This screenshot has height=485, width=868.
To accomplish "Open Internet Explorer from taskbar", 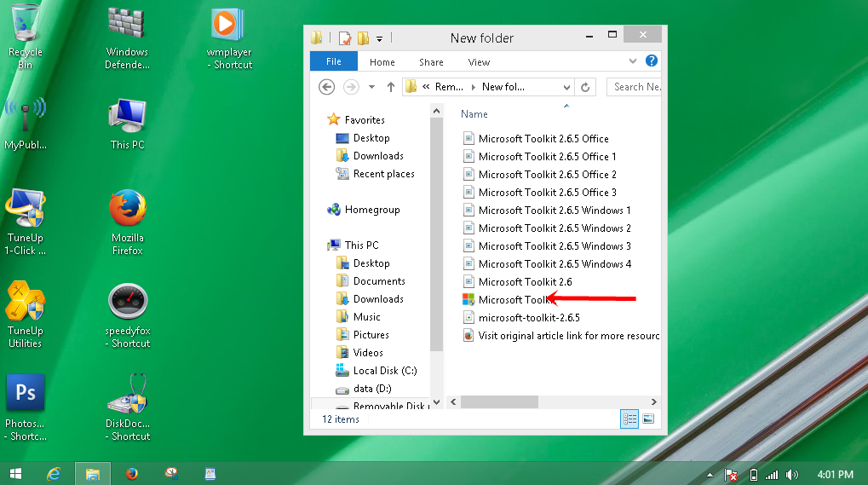I will pyautogui.click(x=54, y=474).
